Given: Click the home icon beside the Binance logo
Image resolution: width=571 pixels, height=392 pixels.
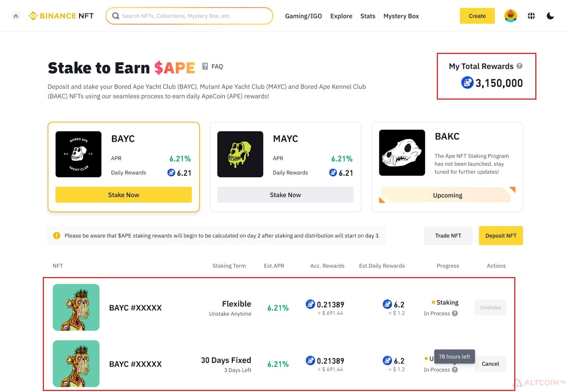Looking at the screenshot, I should pos(16,16).
